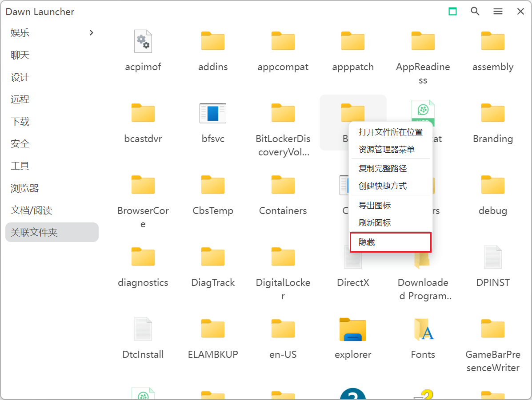This screenshot has height=400, width=532.
Task: Toggle the green pin window icon
Action: [452, 12]
